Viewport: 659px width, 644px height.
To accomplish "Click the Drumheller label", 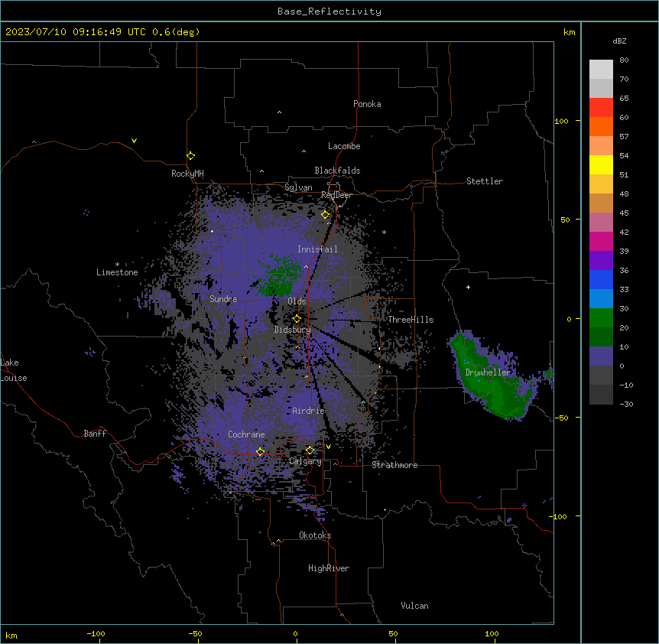I will point(488,372).
